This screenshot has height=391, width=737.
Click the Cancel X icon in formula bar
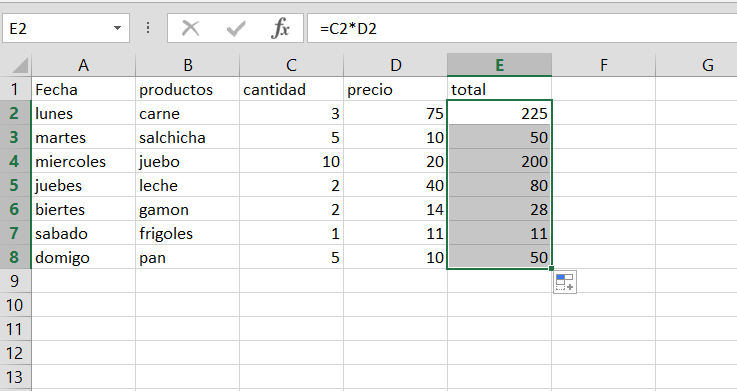click(x=190, y=29)
